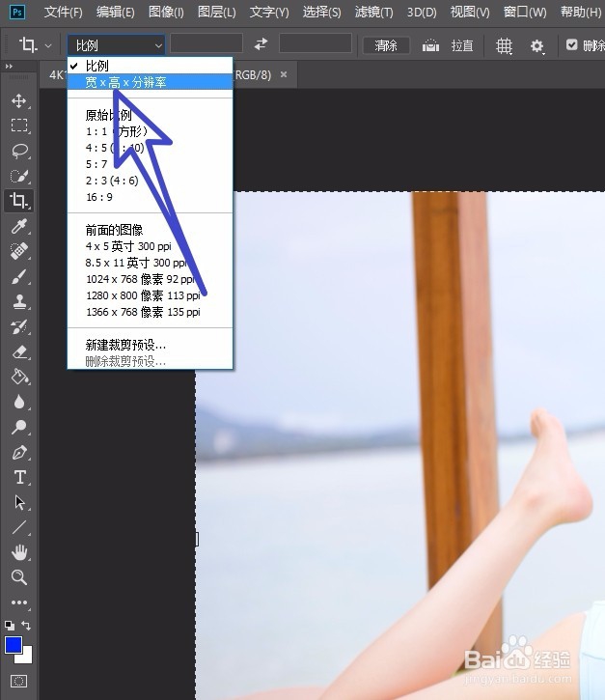Toggle the delete cropped pixels checkbox

571,44
